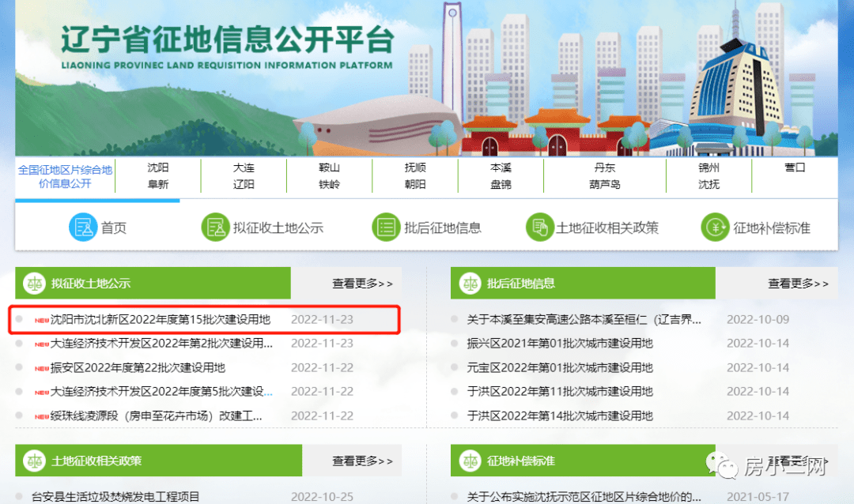Open 台安县生活垃圾焚烧发电工程项目 link
Viewport: 854px width, 504px height.
(115, 497)
